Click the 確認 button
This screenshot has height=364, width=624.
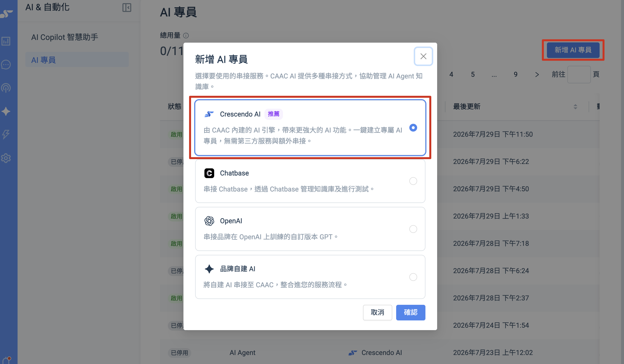point(411,312)
